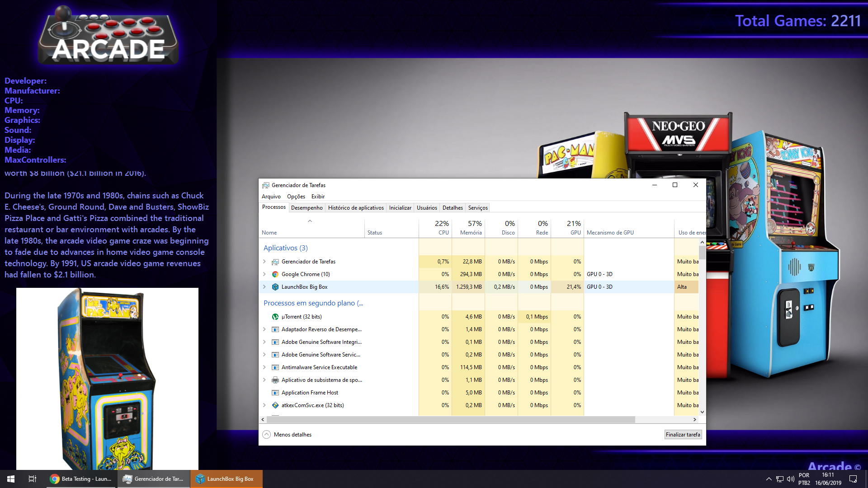Screen dimensions: 868x488
Task: Sort processes by Disco column
Action: 501,228
